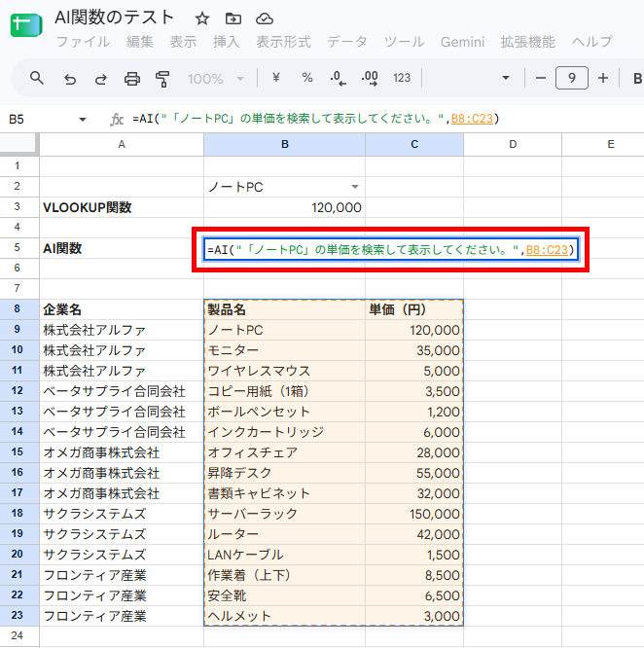Viewport: 644px width, 648px height.
Task: Click into the formula bar text
Action: coord(315,119)
